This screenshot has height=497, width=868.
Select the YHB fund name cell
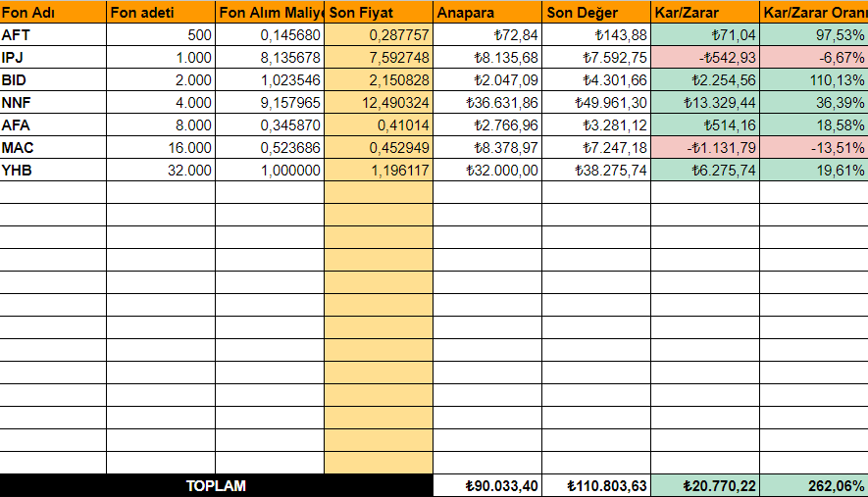click(53, 171)
